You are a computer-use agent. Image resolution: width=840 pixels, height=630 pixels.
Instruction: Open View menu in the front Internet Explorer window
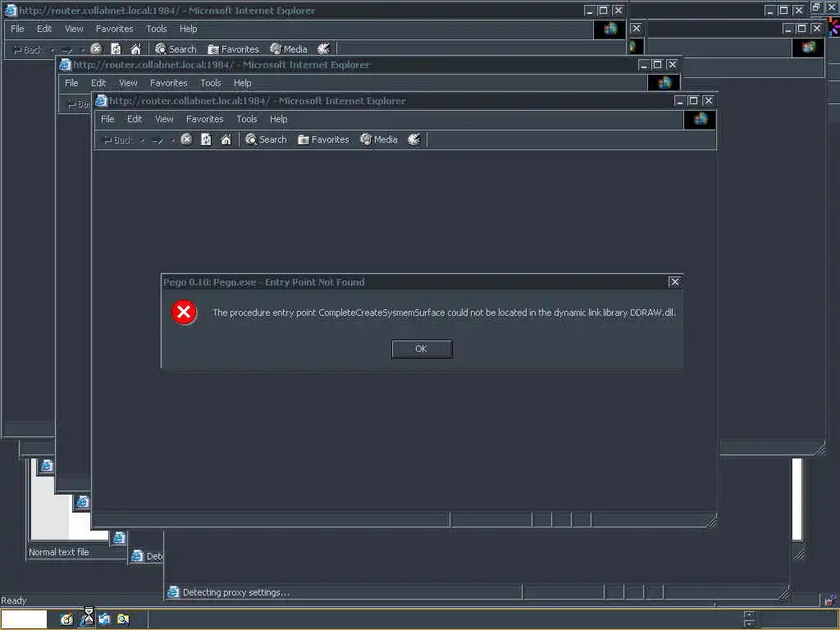(x=164, y=119)
